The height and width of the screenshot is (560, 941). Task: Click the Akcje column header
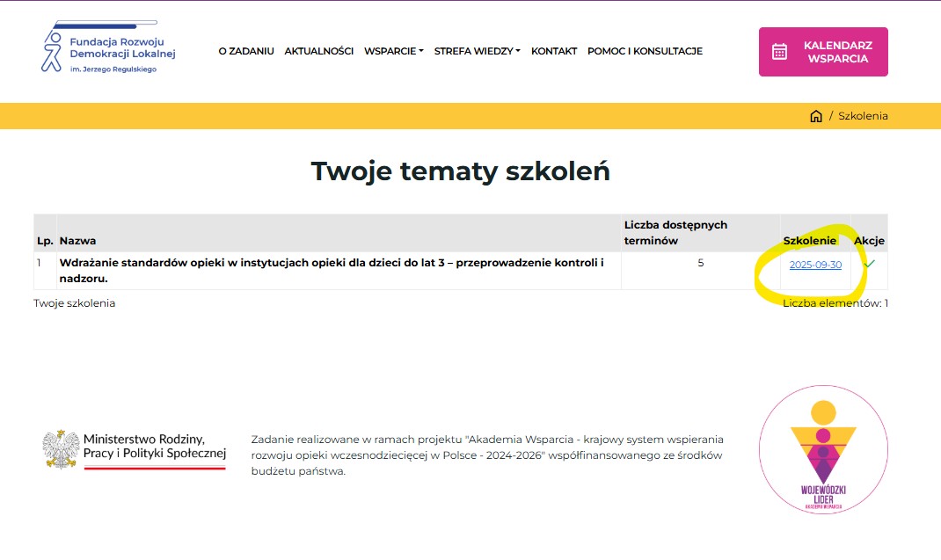pyautogui.click(x=869, y=240)
